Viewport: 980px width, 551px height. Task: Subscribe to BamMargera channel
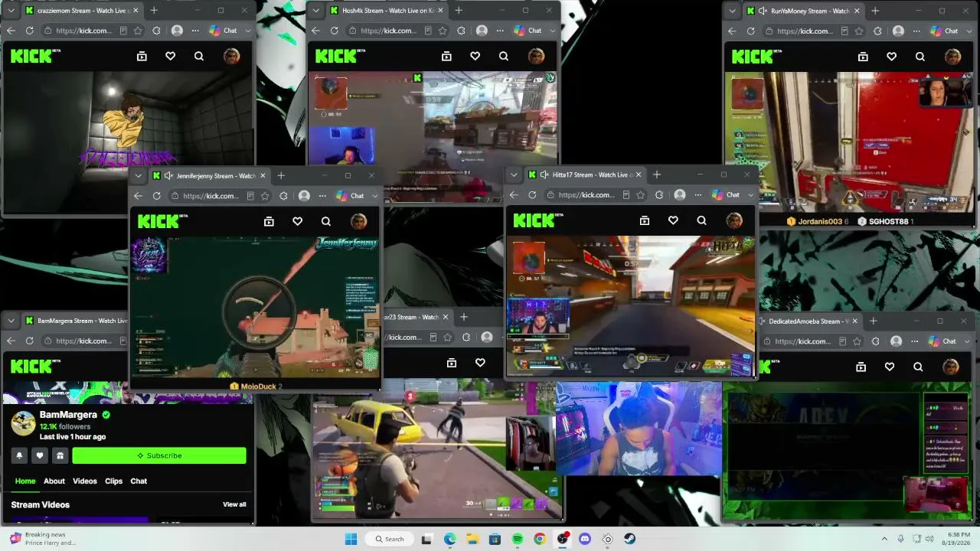tap(159, 455)
